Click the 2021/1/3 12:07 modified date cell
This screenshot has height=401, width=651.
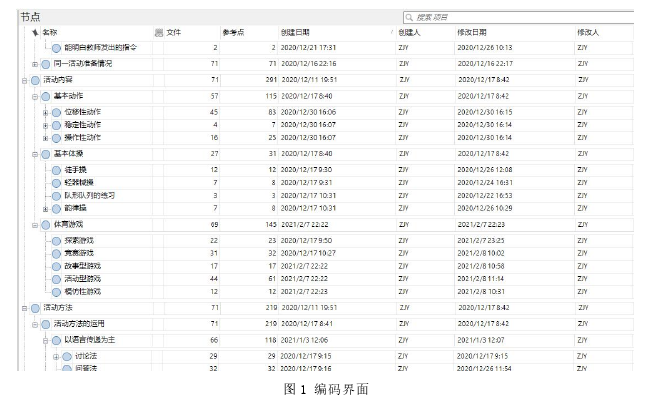point(481,340)
